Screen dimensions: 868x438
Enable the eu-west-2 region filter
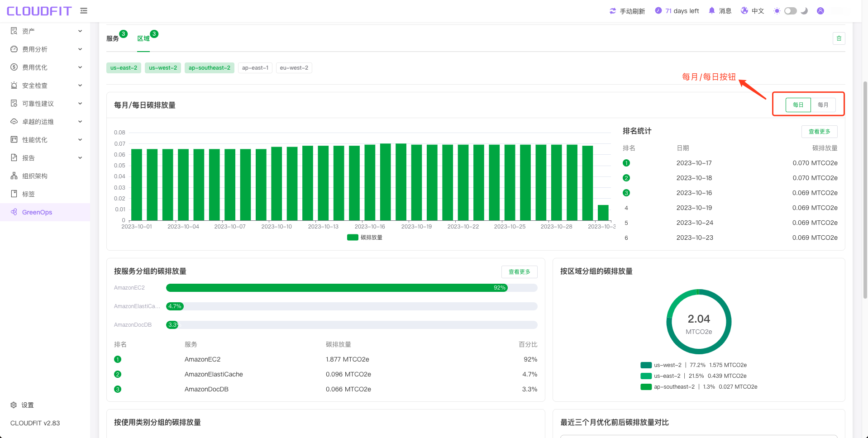294,68
